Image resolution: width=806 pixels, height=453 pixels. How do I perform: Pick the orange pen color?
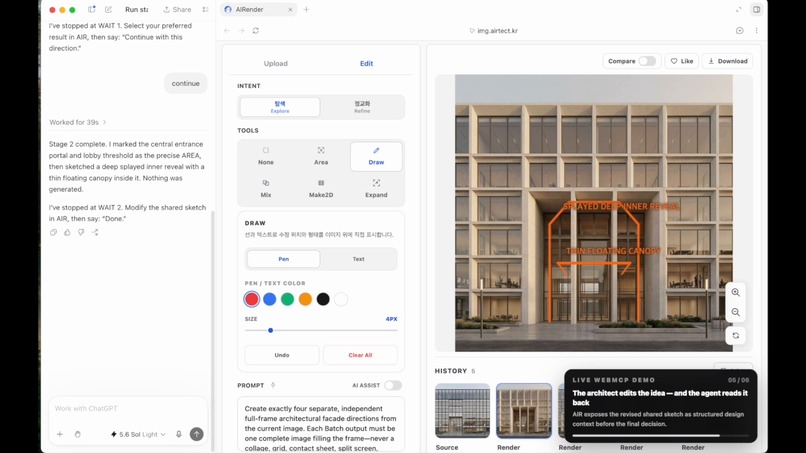tap(305, 299)
